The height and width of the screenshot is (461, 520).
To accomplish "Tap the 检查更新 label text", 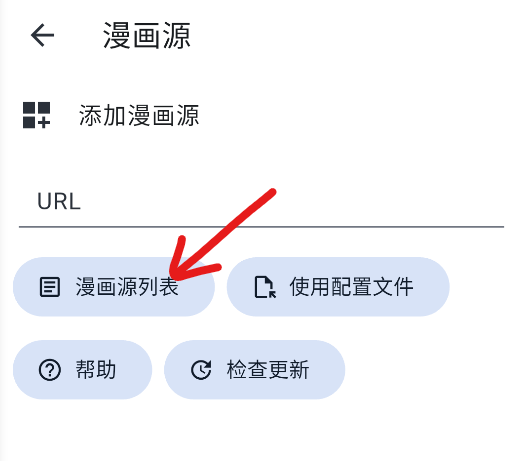I will click(268, 370).
